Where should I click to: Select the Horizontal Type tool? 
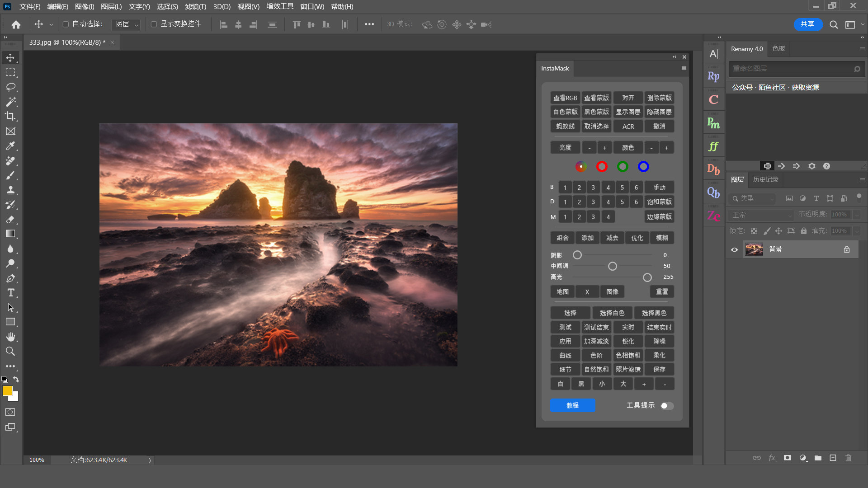10,293
